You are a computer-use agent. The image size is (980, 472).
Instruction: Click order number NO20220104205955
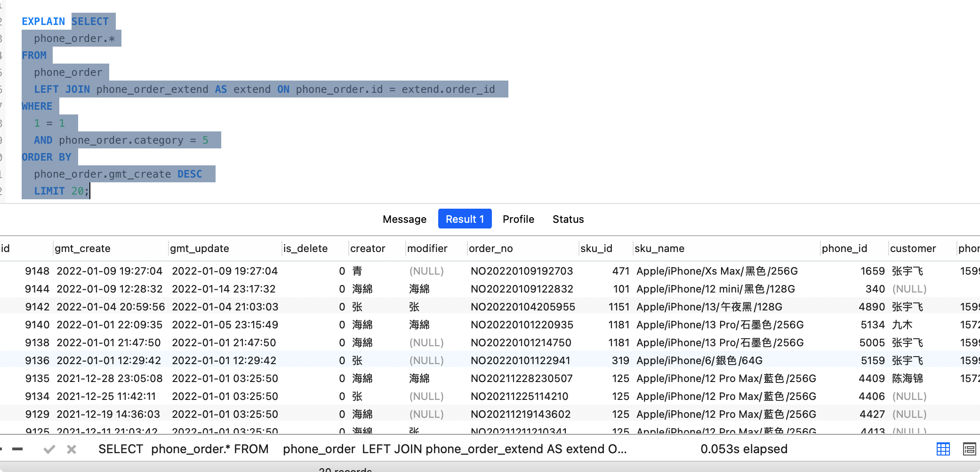[x=523, y=307]
